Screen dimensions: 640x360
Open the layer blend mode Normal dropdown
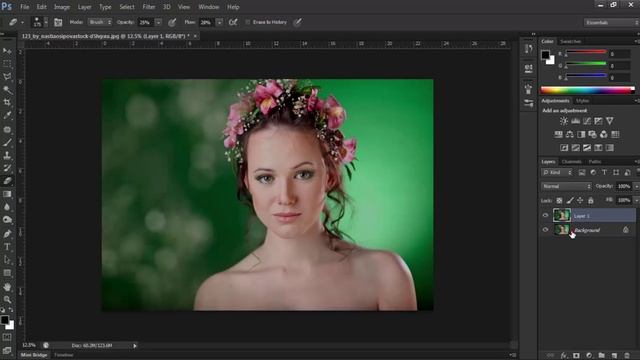point(566,186)
